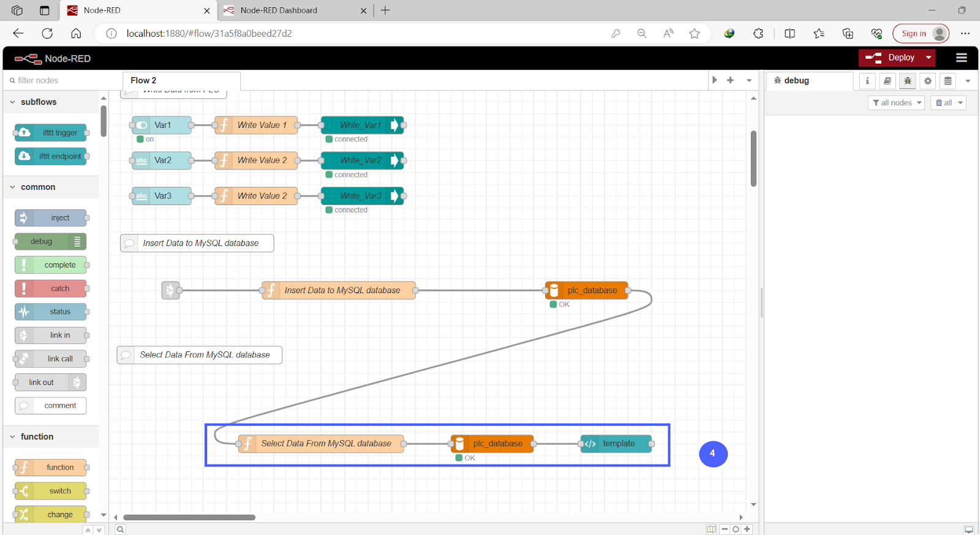Click the scroll-tabs-right arrow beside Flow 2

click(714, 80)
